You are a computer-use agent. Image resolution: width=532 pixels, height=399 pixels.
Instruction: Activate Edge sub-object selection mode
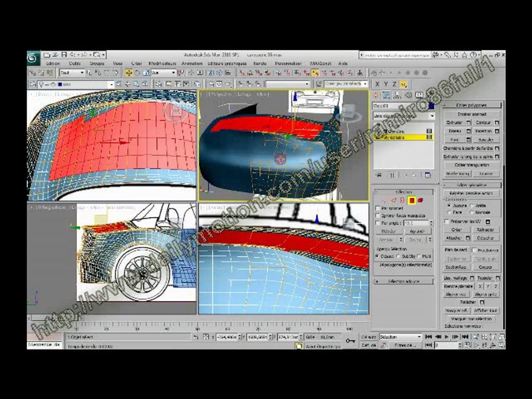(393, 201)
